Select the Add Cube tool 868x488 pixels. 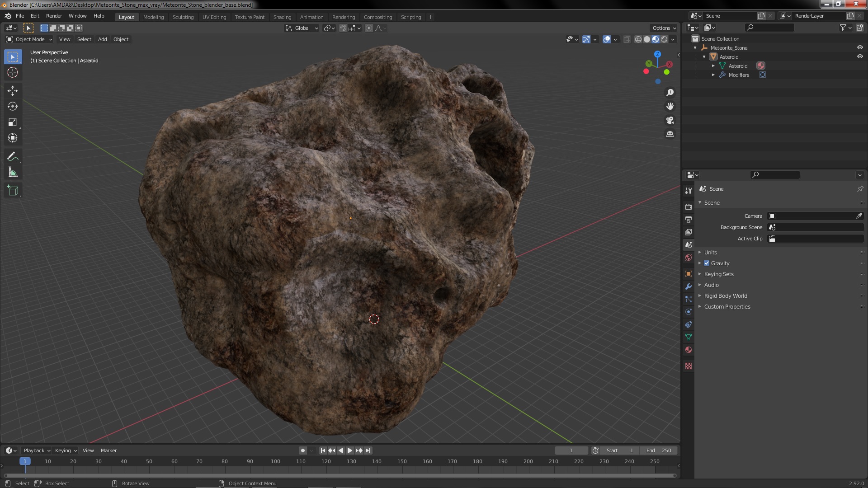tap(13, 191)
